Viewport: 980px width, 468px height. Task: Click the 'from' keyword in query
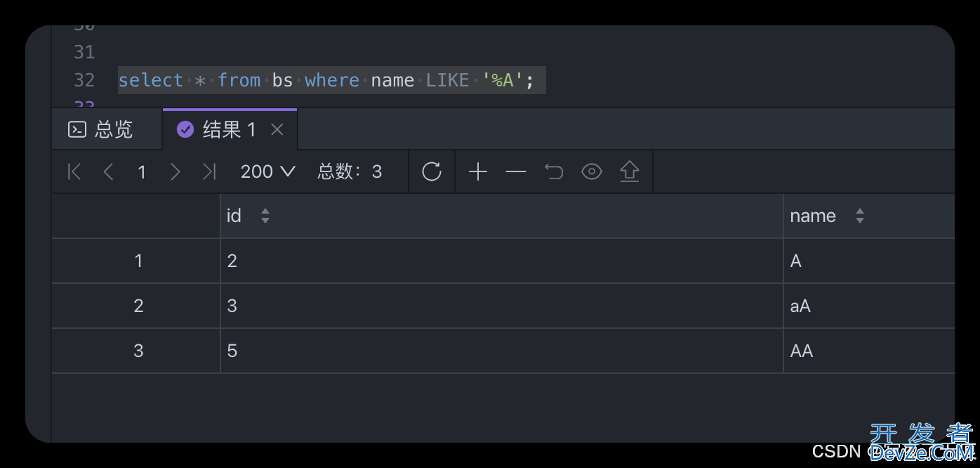[x=239, y=80]
